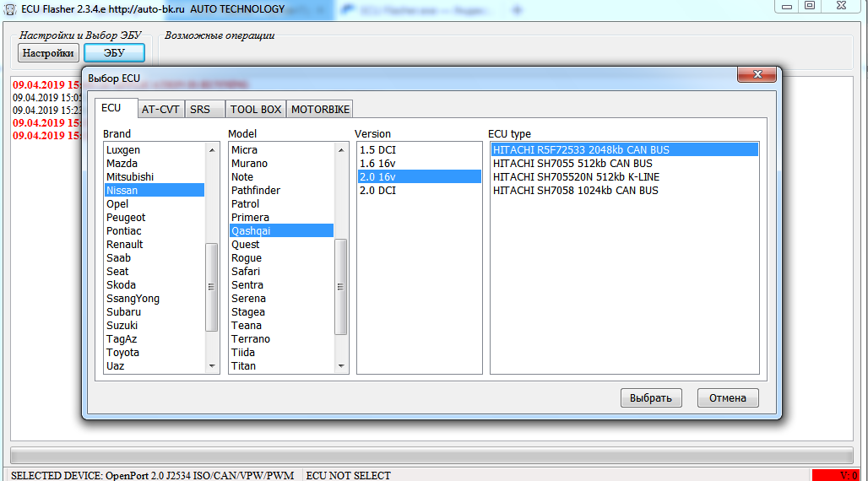868x481 pixels.
Task: Select TagAz brand
Action: click(x=154, y=338)
